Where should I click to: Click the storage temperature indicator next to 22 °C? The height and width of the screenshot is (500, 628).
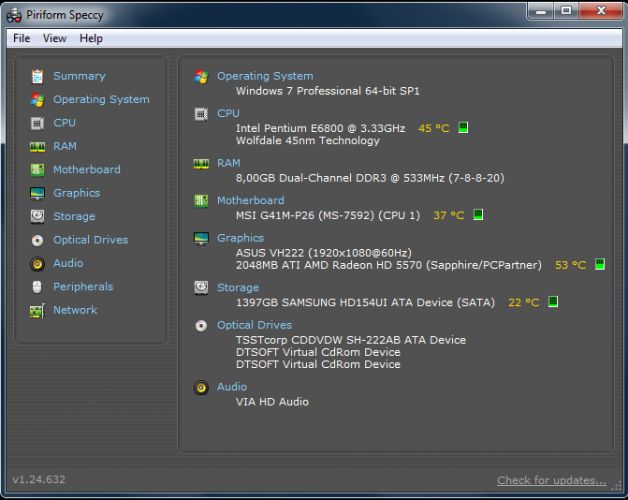click(553, 302)
